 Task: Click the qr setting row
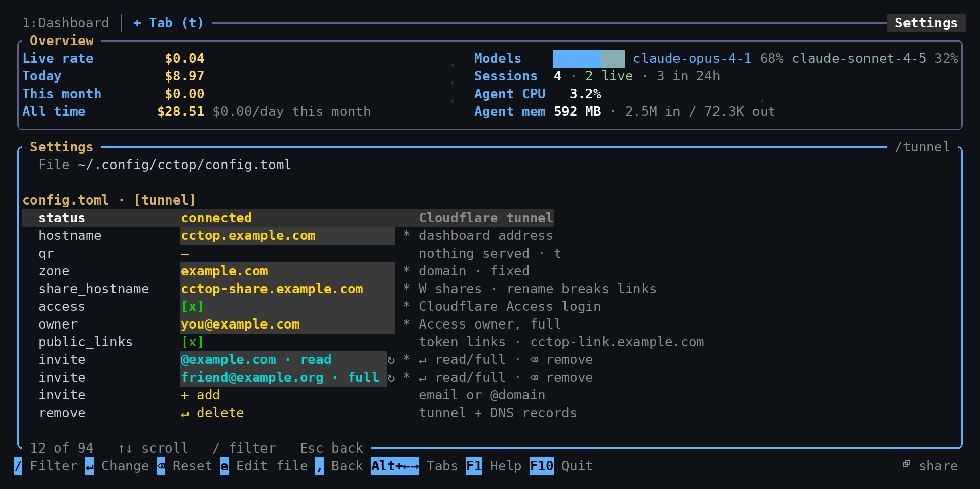click(300, 254)
